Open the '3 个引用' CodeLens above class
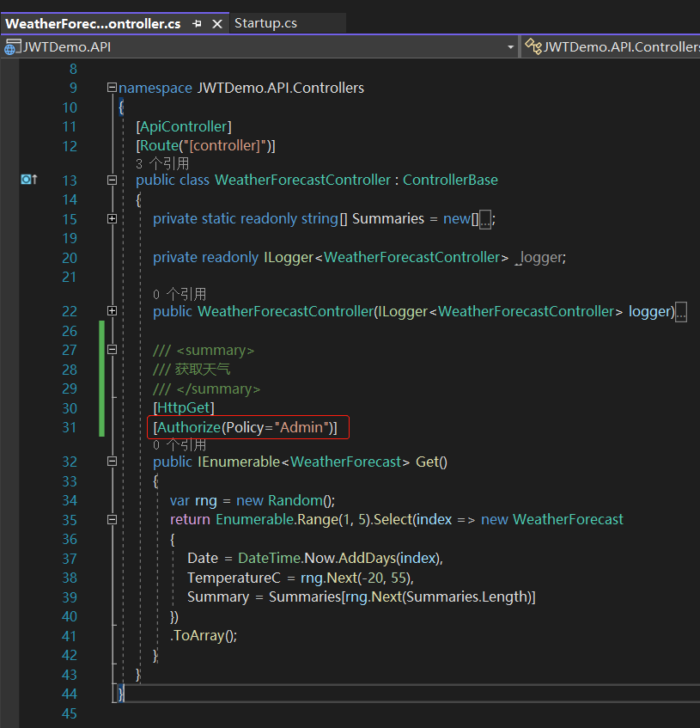700x728 pixels. tap(162, 163)
